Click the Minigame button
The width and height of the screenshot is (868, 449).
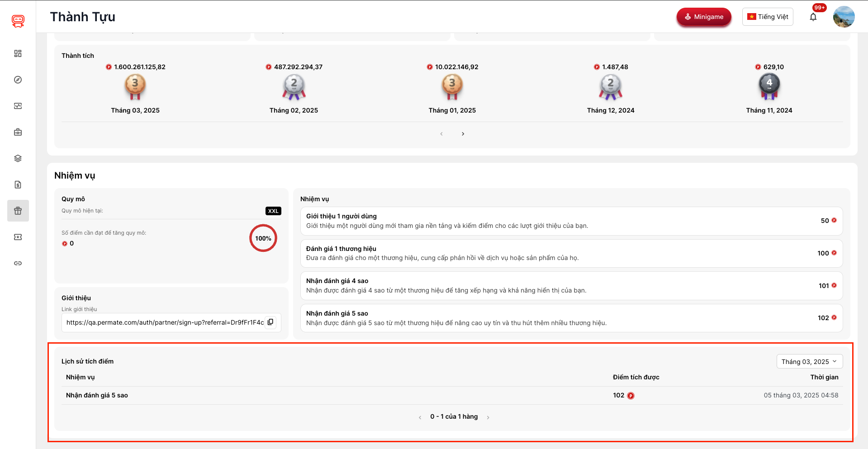click(704, 17)
